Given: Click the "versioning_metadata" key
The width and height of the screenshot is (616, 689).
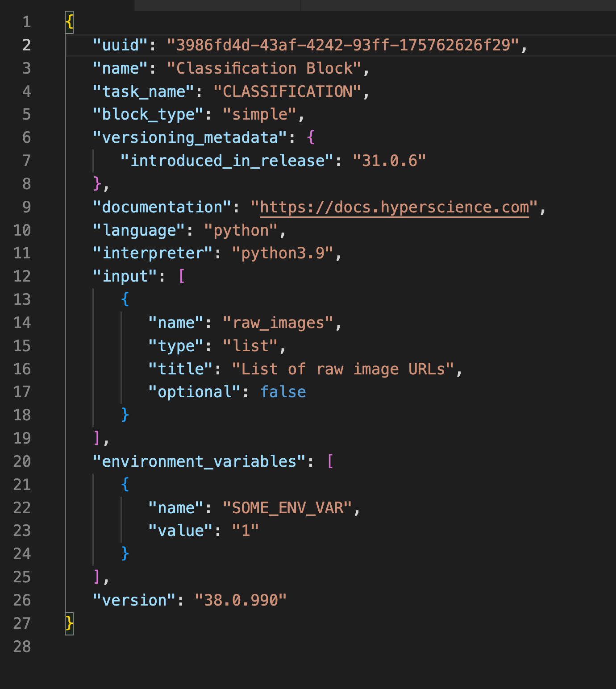Looking at the screenshot, I should click(x=190, y=138).
